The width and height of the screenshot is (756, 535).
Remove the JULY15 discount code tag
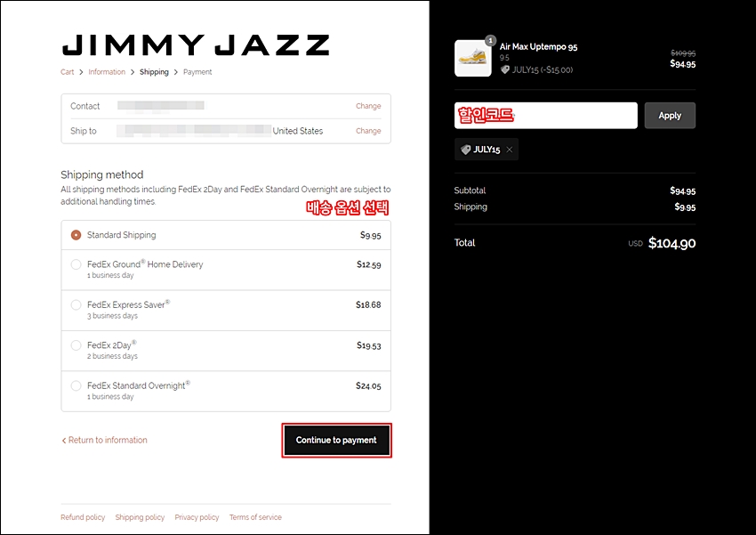pos(509,150)
